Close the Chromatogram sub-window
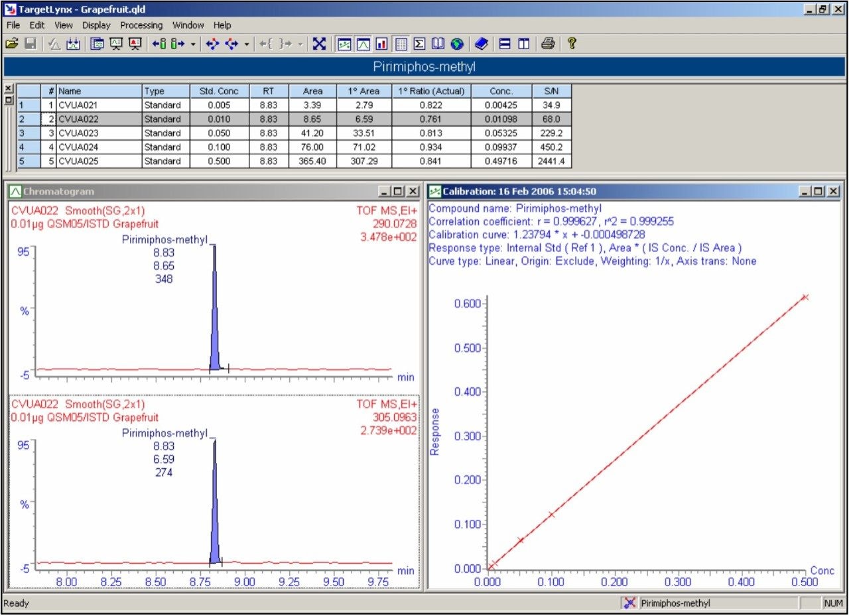849x616 pixels. 413,192
